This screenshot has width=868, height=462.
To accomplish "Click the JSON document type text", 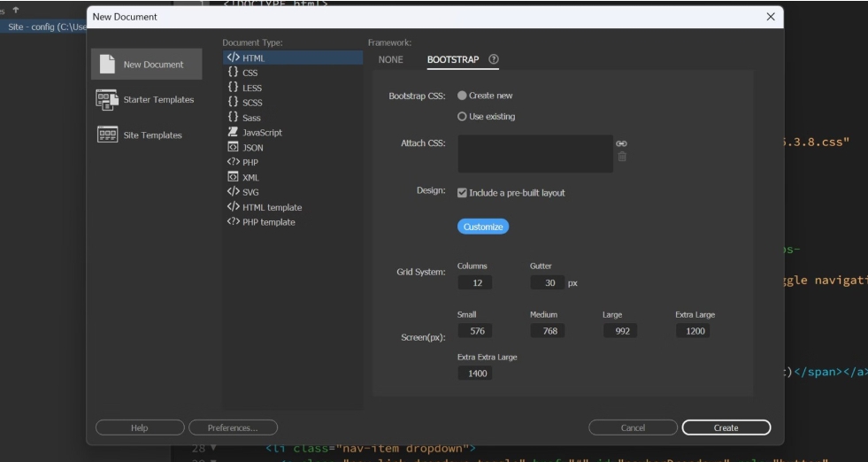I will [253, 148].
